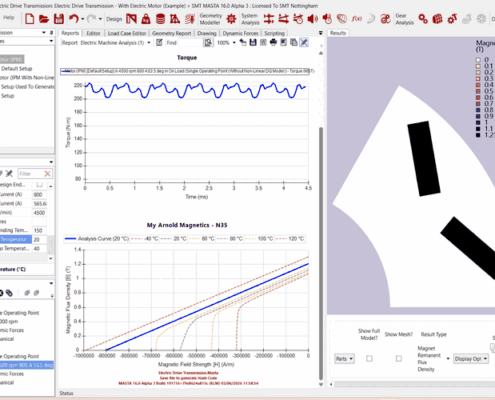This screenshot has height=400, width=495.
Task: Click the search icon beside the Find box
Action: click(x=208, y=42)
